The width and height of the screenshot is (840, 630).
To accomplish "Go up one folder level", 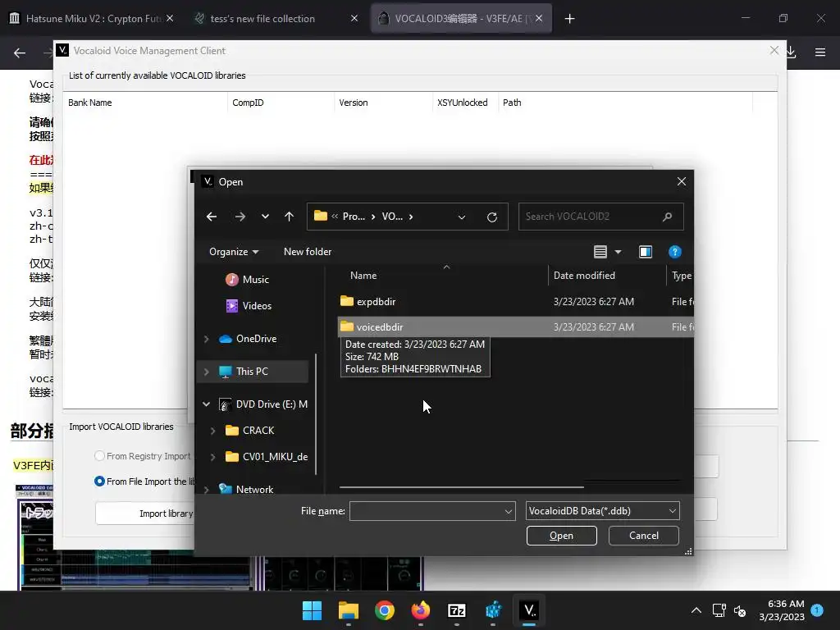I will click(x=290, y=217).
